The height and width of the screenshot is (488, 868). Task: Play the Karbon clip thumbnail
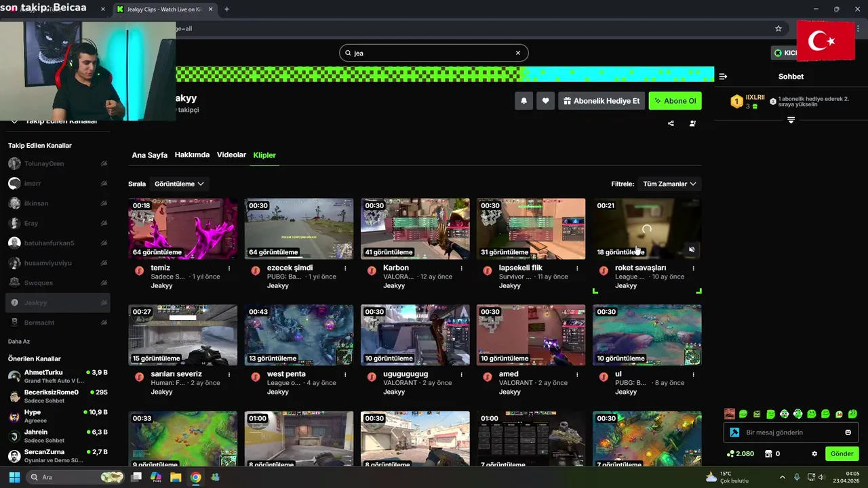click(x=415, y=229)
